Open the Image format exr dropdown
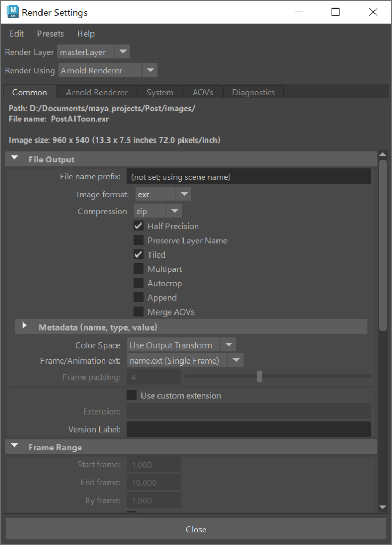 pos(163,194)
